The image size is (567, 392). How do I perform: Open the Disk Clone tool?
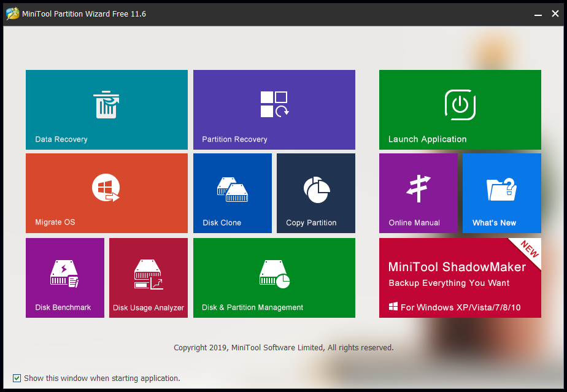[x=232, y=193]
